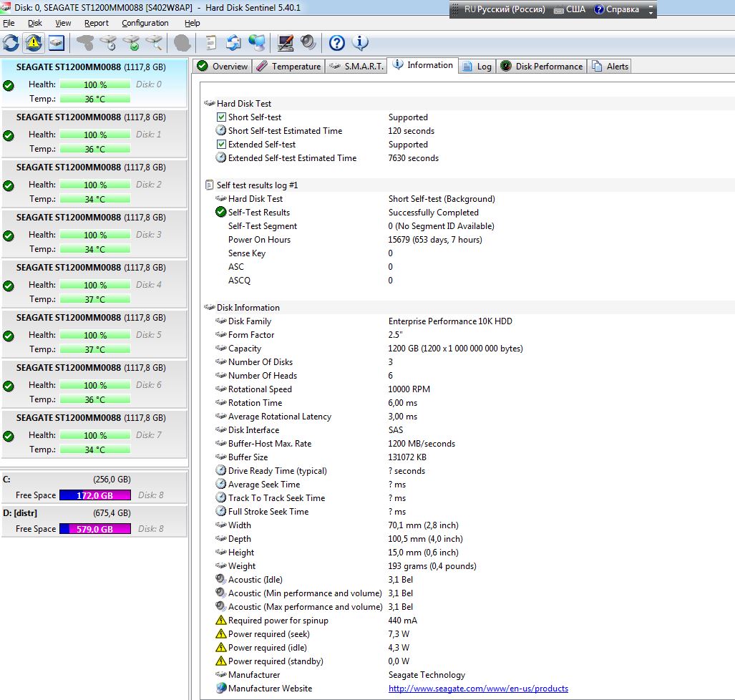This screenshot has width=735, height=700.
Task: Click the clock icon beside Short Self-test Estimated Time
Action: pyautogui.click(x=220, y=130)
